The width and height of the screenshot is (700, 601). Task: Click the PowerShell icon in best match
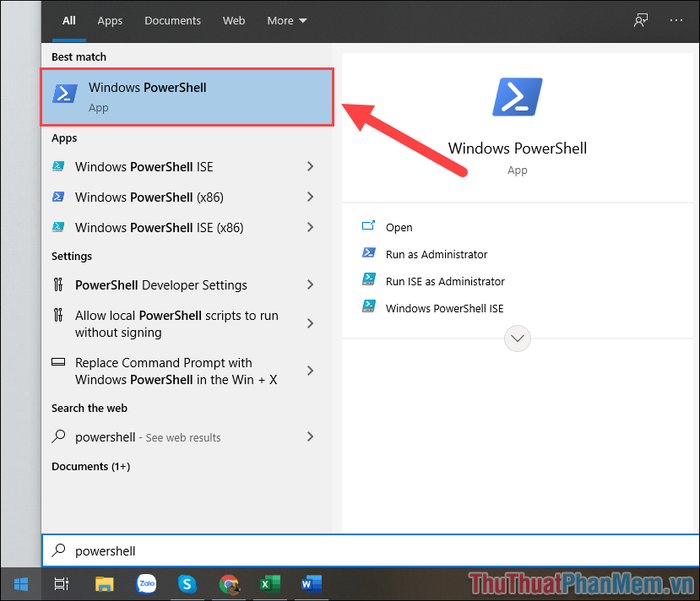[65, 94]
